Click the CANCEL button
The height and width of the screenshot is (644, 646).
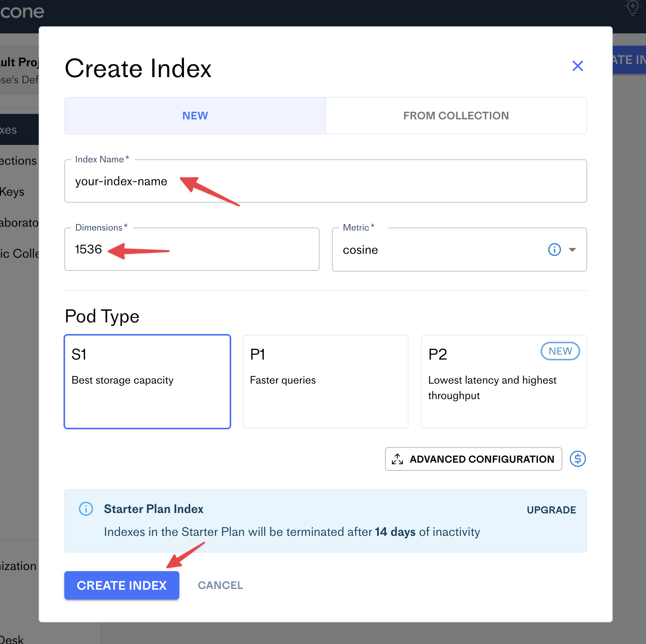tap(220, 585)
